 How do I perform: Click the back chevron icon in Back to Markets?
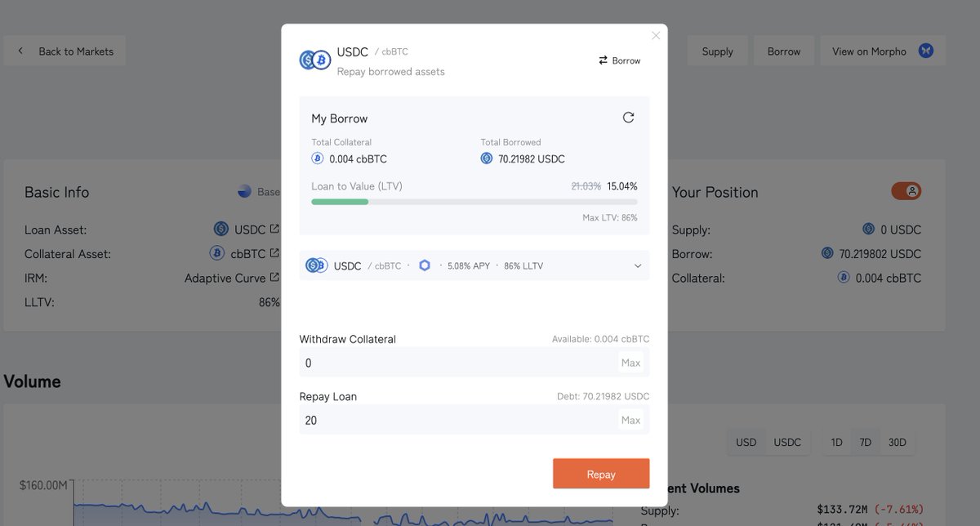20,51
